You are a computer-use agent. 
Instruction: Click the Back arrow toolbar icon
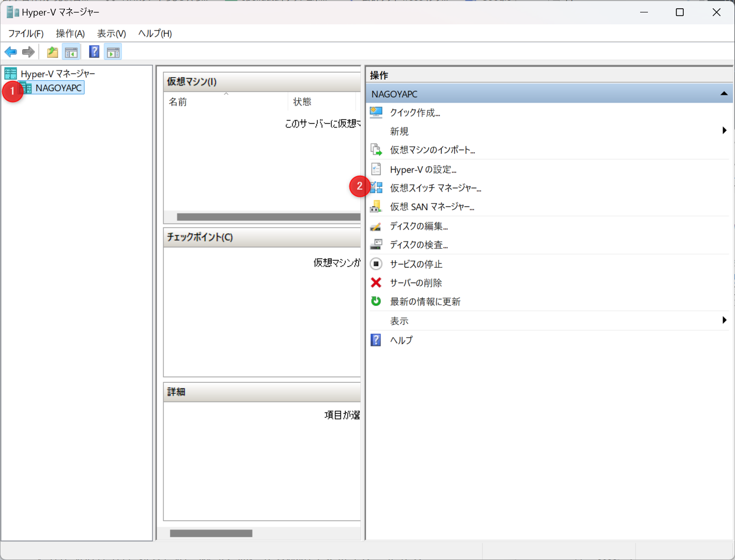(x=10, y=52)
